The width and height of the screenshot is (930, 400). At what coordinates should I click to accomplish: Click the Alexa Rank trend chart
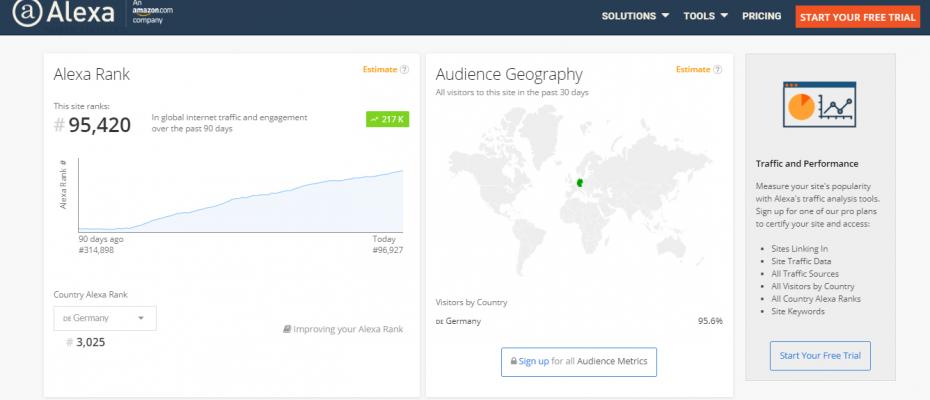coord(240,195)
